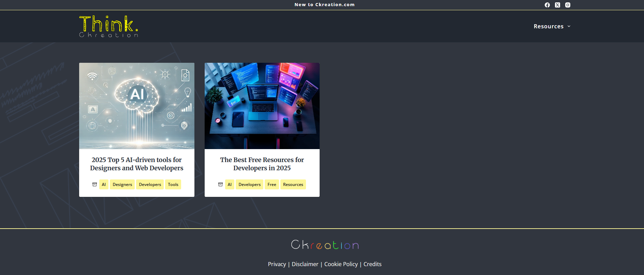Open '2025 Top 5 AI-driven tools' title
This screenshot has width=644, height=275.
click(x=137, y=164)
